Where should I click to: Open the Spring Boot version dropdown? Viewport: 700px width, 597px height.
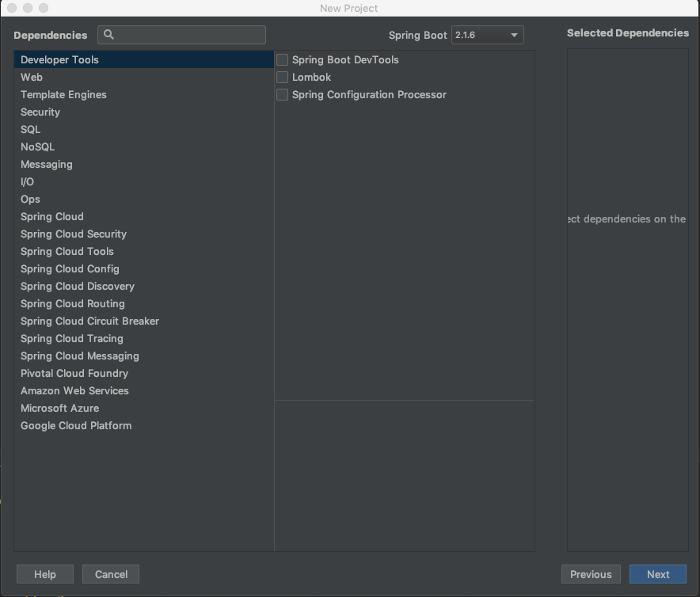[488, 35]
